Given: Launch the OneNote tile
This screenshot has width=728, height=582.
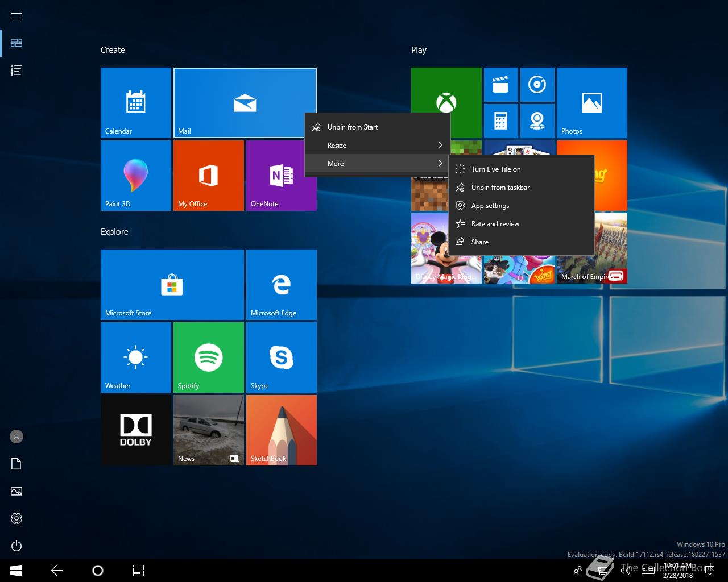Looking at the screenshot, I should [x=282, y=176].
